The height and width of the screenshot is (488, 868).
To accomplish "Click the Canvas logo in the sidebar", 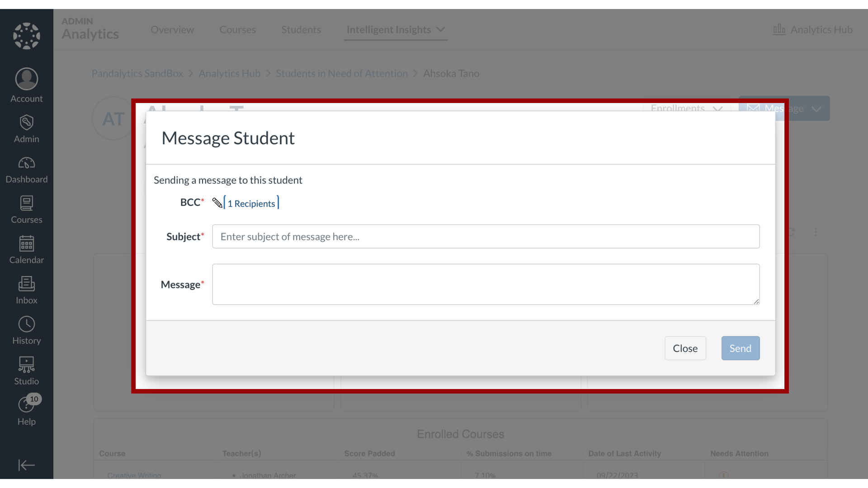I will point(27,36).
